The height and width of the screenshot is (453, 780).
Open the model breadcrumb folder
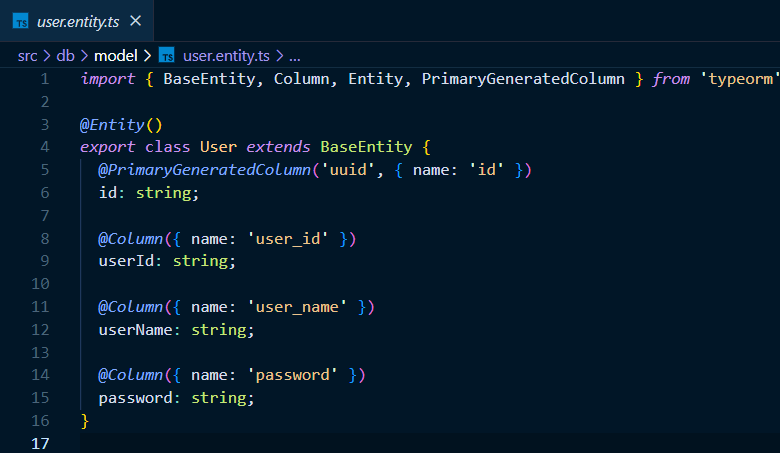[115, 56]
